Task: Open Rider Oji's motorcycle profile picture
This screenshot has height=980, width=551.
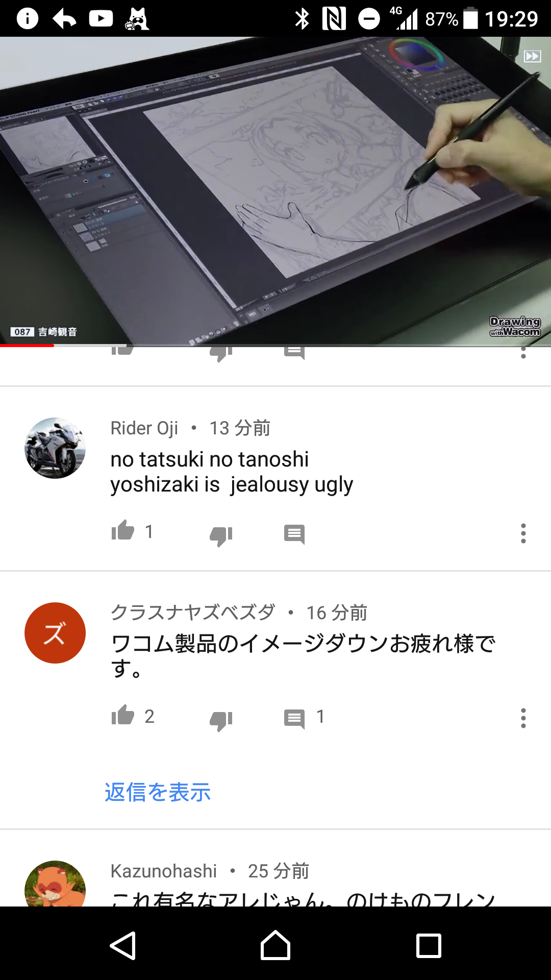Action: pyautogui.click(x=55, y=448)
